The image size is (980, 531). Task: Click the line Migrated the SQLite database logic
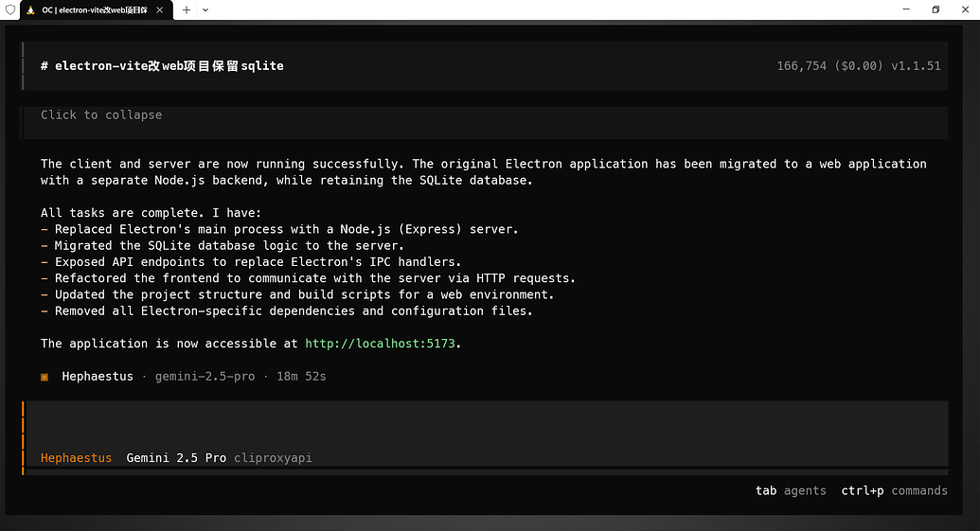(223, 245)
